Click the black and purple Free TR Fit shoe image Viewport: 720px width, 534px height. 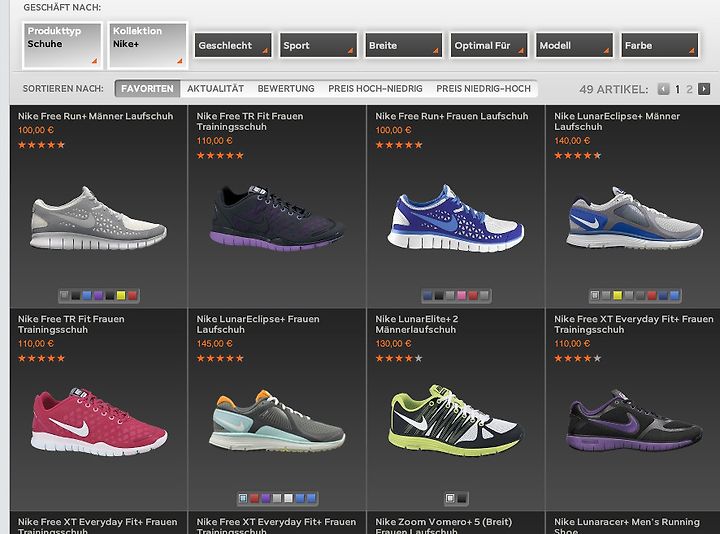276,218
